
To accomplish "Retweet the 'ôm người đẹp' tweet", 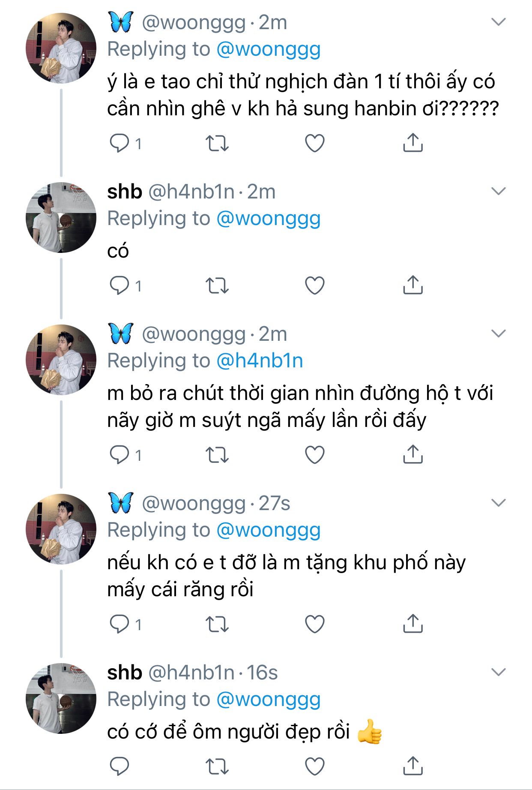I will pos(217,767).
